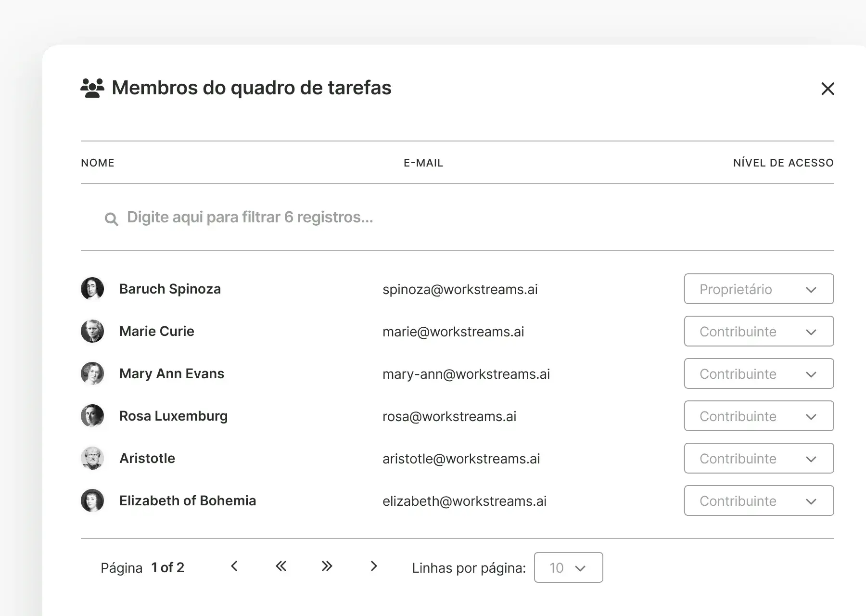
Task: Open the rows per page dropdown
Action: coord(568,567)
